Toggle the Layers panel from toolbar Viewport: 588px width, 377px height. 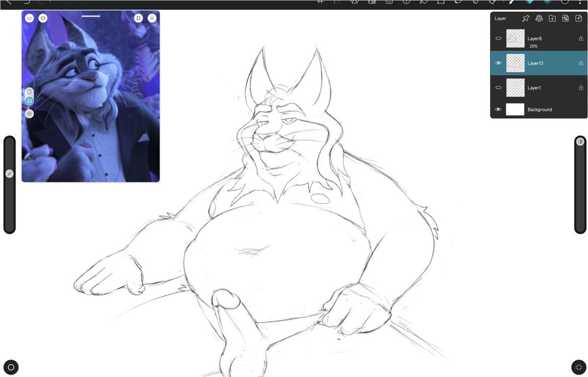(547, 2)
